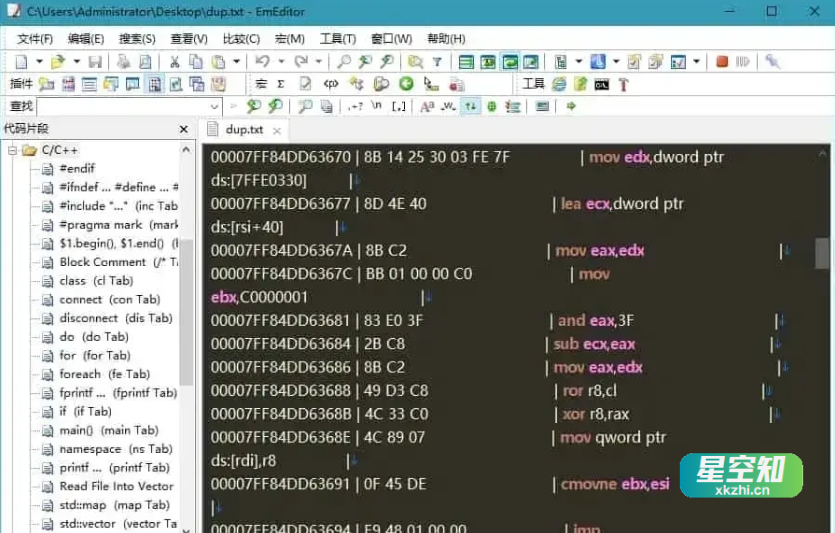
Task: Toggle the Wrap by Window icon
Action: [510, 62]
